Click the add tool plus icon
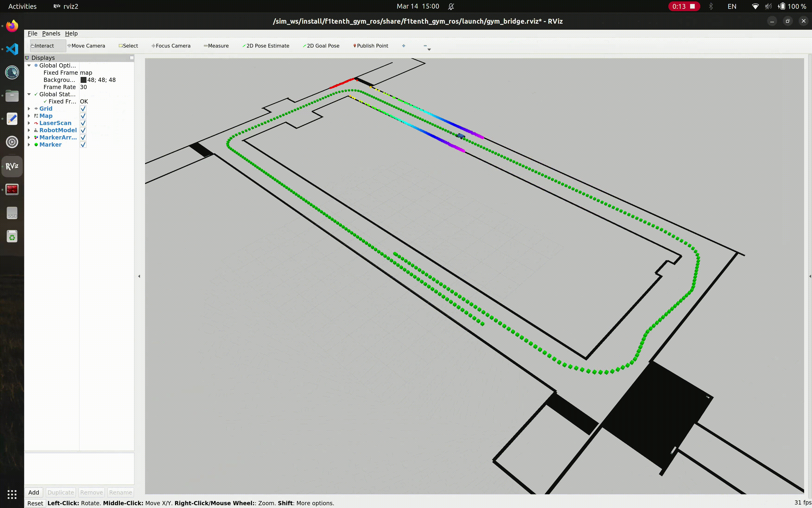 point(404,46)
